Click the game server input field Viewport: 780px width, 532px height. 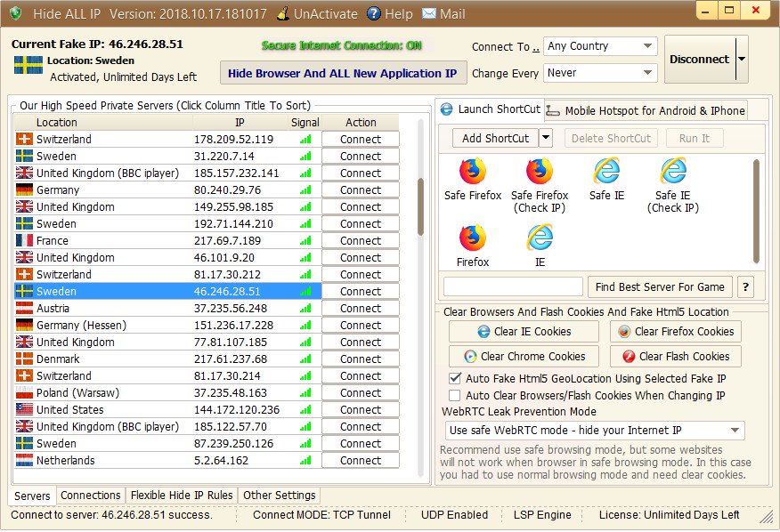[x=513, y=286]
